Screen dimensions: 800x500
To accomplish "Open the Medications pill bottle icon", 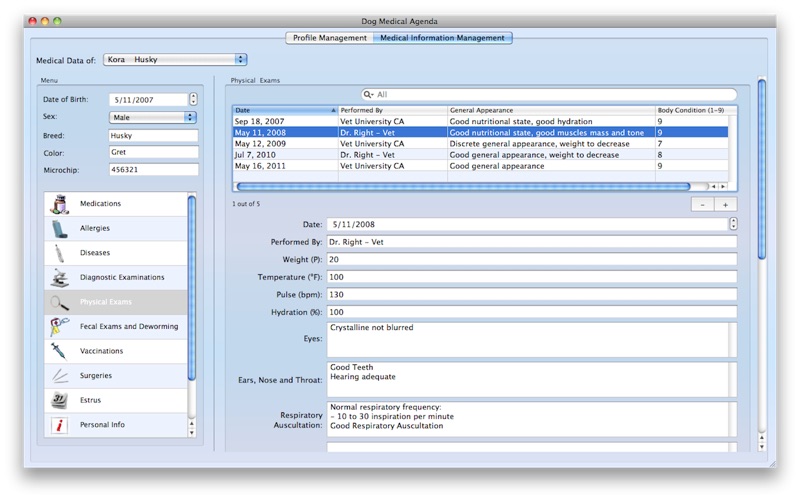I will 60,204.
